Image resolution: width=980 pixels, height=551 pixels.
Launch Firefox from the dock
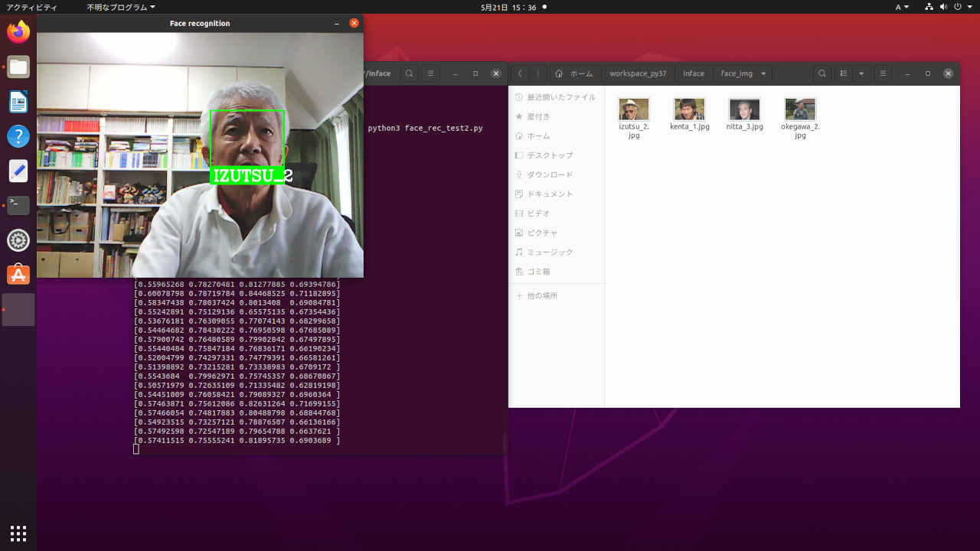(18, 32)
